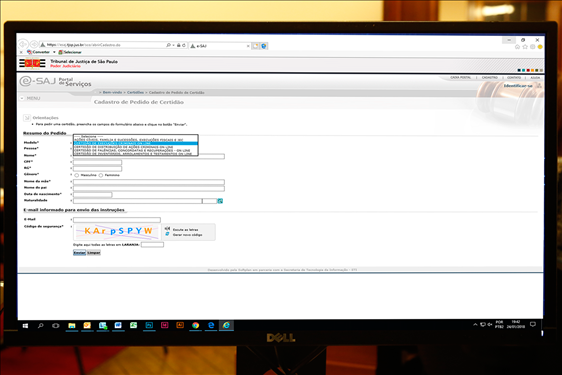Click the speaker icon for Escute as letras
This screenshot has width=562, height=375.
167,229
